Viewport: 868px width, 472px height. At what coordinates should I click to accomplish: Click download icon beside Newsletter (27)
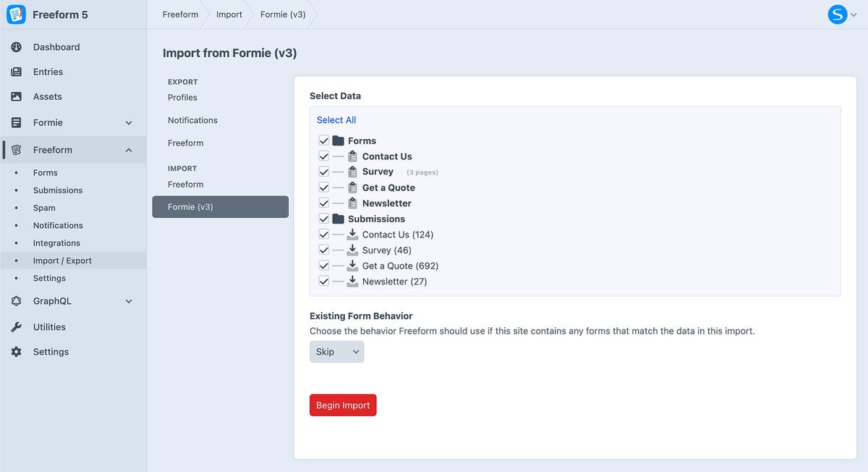pos(352,282)
